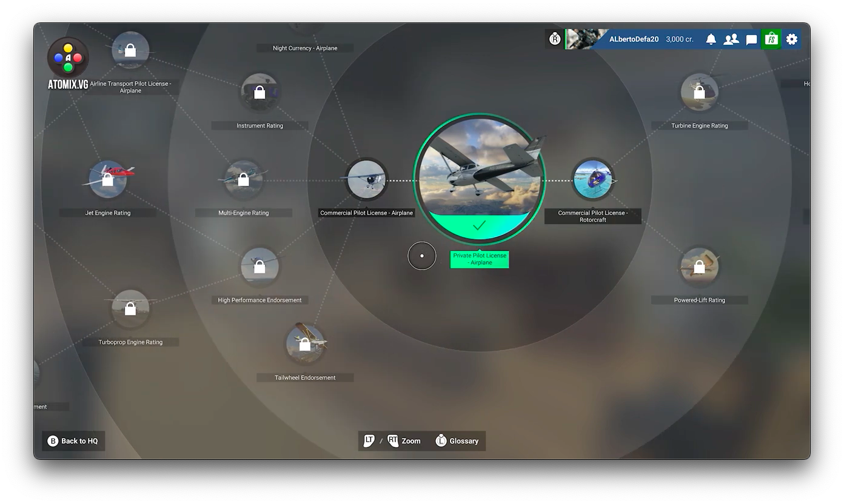The width and height of the screenshot is (844, 504).
Task: Select the locked Instrument Rating node
Action: (x=260, y=93)
